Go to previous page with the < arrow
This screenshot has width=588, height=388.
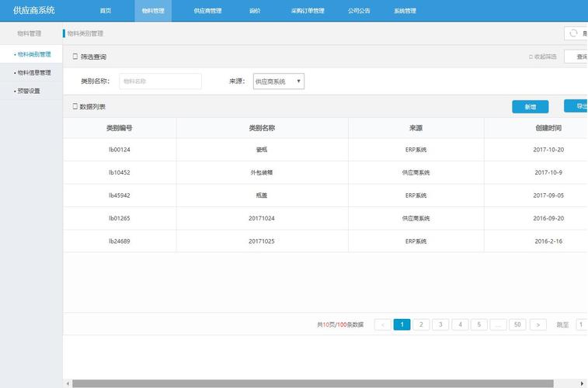(x=382, y=324)
